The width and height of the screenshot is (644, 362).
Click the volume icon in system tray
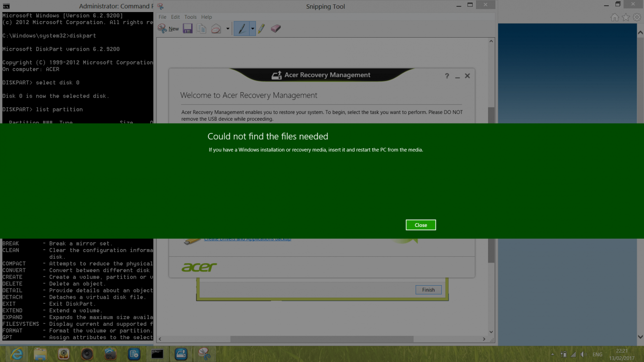[584, 354]
